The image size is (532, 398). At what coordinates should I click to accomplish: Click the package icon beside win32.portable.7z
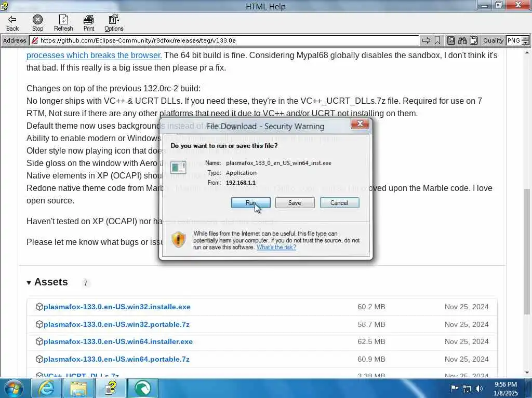click(39, 324)
